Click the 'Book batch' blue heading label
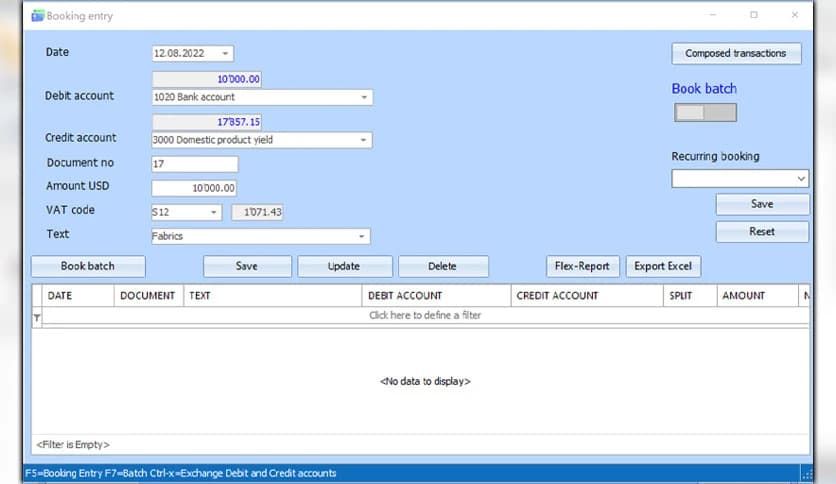The height and width of the screenshot is (484, 836). coord(704,89)
